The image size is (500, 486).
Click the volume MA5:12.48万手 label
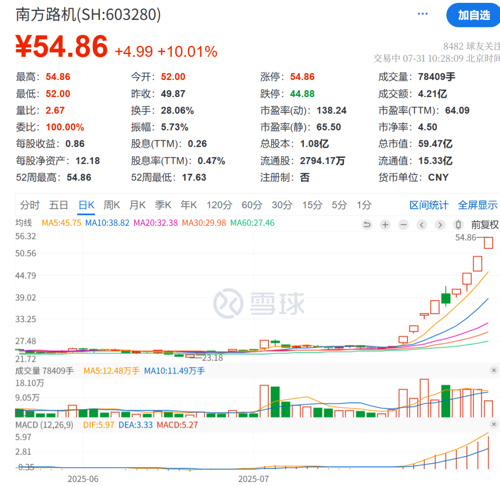111,371
